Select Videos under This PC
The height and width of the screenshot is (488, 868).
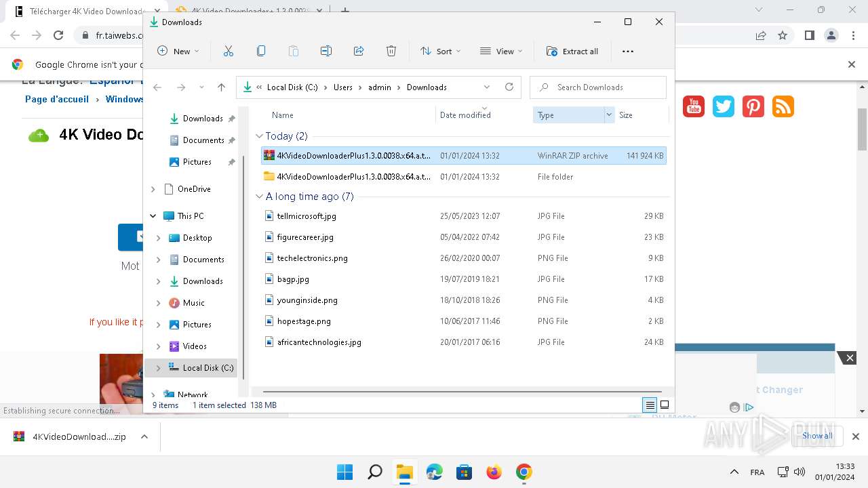[x=195, y=346]
